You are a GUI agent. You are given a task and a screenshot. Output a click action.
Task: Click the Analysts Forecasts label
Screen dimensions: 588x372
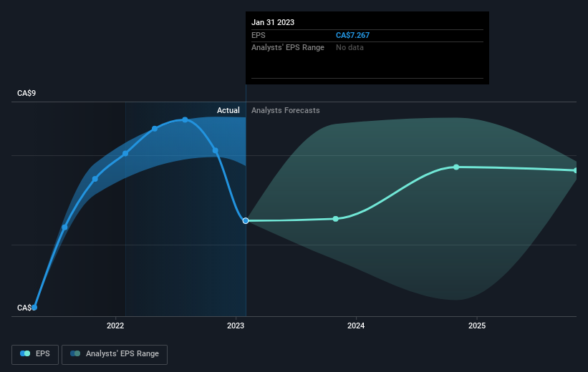(x=285, y=110)
